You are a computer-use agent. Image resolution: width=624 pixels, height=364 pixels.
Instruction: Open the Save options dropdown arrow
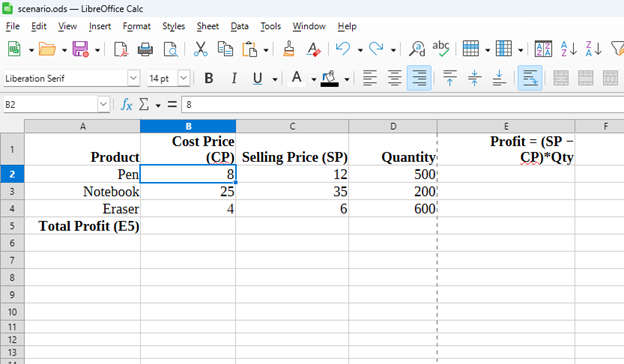(x=97, y=50)
